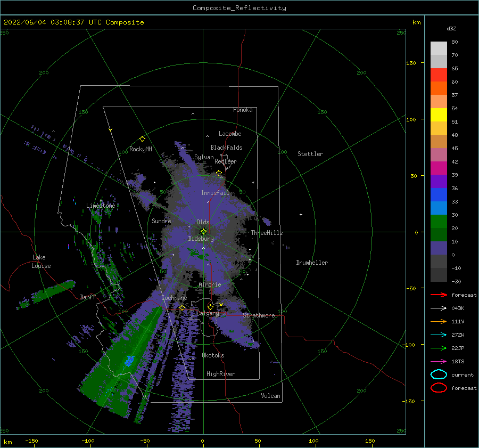Click the 150 tick on right km axis
Image resolution: width=479 pixels, height=448 pixels.
pos(411,63)
